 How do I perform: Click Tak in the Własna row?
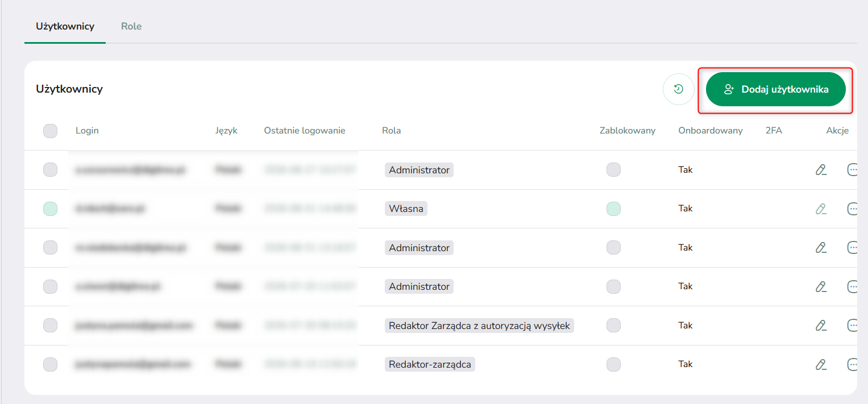[686, 209]
